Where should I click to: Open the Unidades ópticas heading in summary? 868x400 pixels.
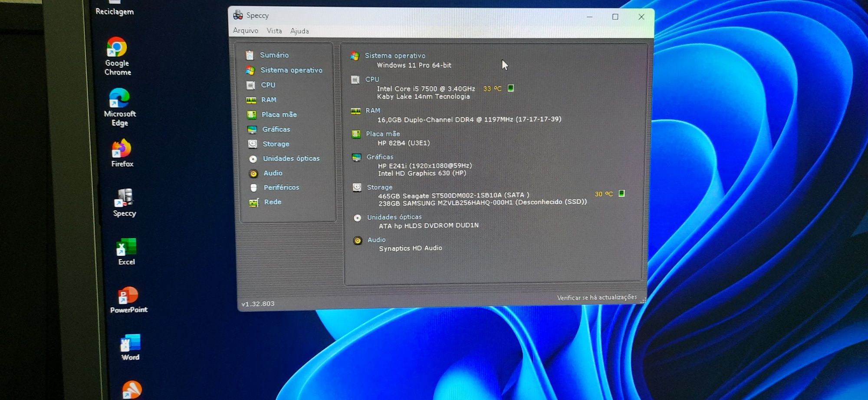pos(395,217)
